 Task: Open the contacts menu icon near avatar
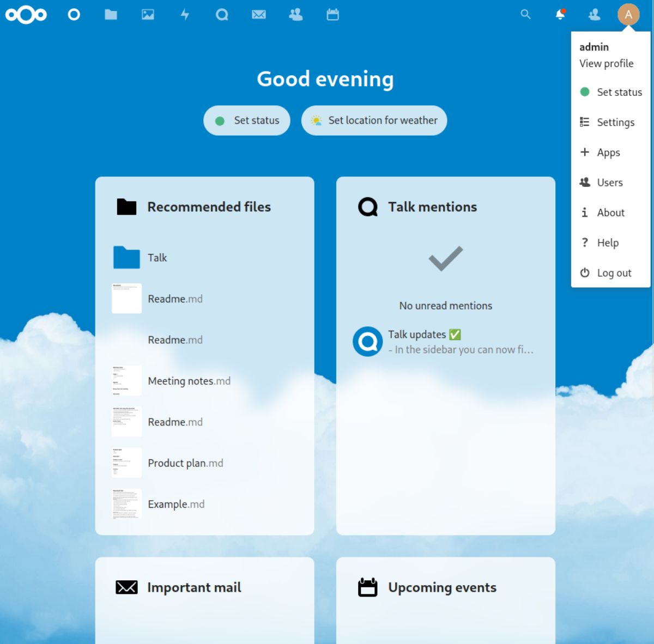coord(595,15)
